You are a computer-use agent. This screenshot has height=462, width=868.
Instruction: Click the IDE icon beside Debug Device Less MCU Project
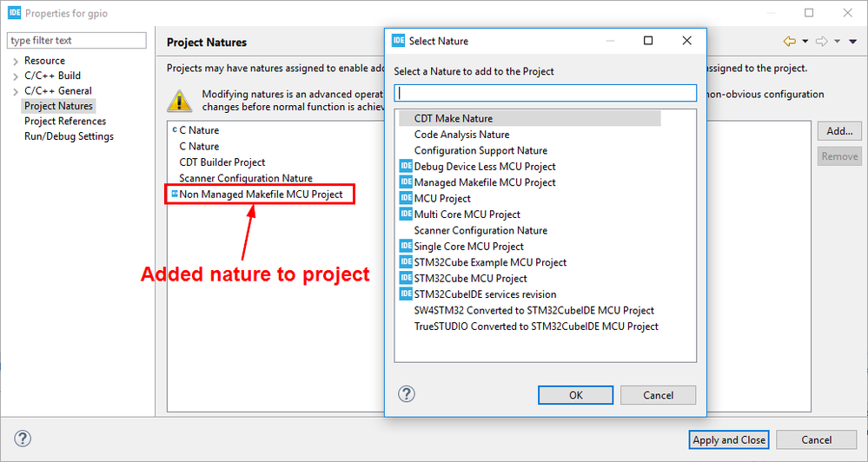click(x=406, y=166)
